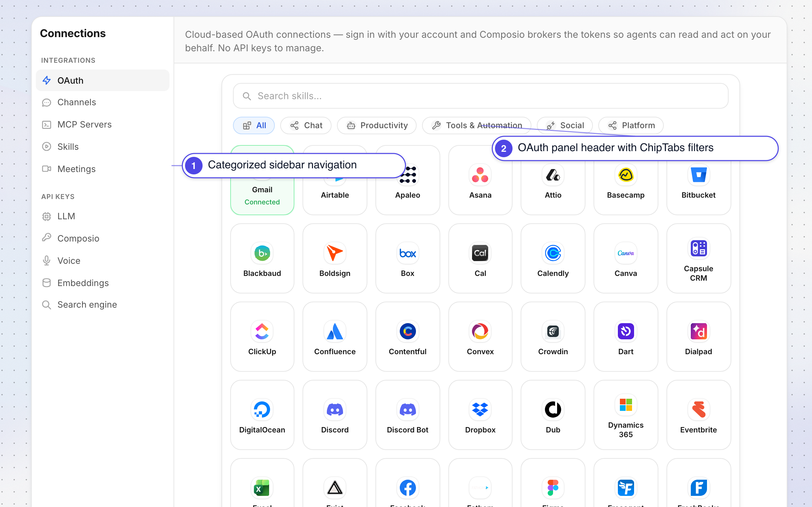Click the Crowdin logo icon
812x507 pixels.
pos(553,331)
